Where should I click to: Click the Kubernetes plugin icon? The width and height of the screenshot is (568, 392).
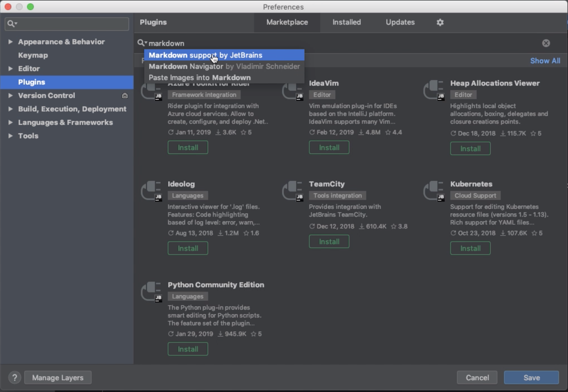(x=434, y=191)
